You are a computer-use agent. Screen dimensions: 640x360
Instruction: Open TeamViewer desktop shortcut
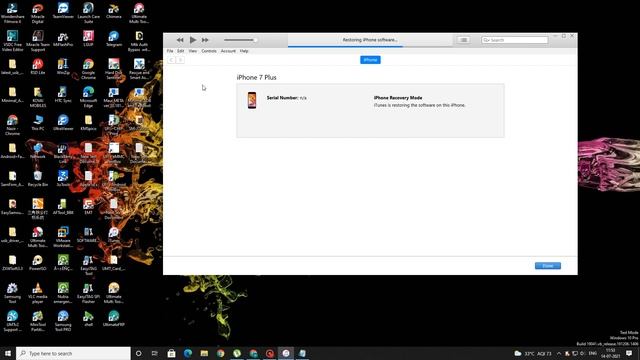(63, 11)
